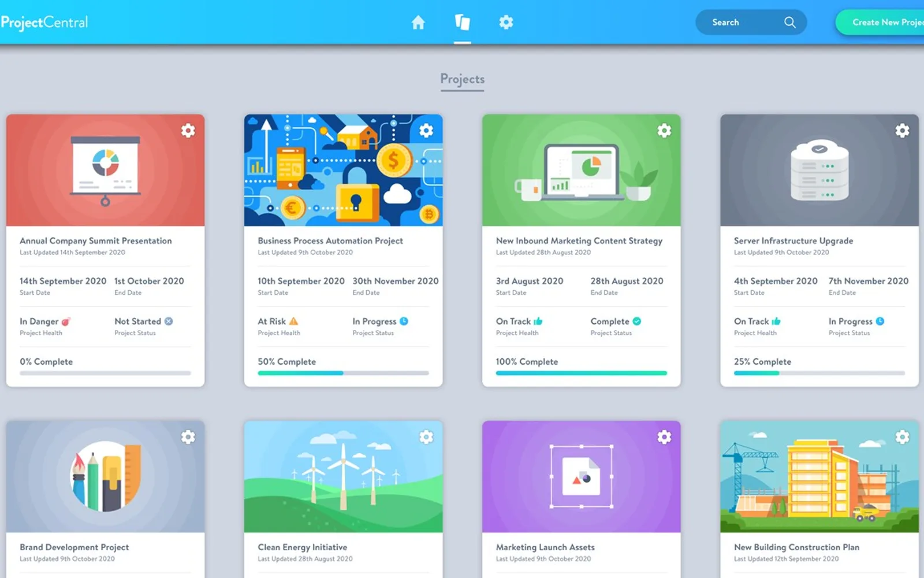Screen dimensions: 924x578
Task: Click the In Danger bomb icon
Action: [x=66, y=321]
